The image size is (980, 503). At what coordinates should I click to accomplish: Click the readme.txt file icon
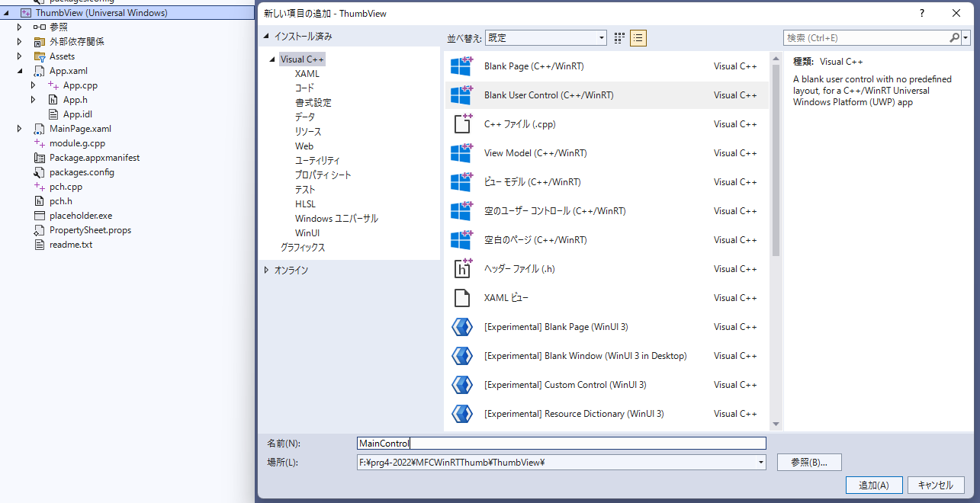click(x=40, y=245)
